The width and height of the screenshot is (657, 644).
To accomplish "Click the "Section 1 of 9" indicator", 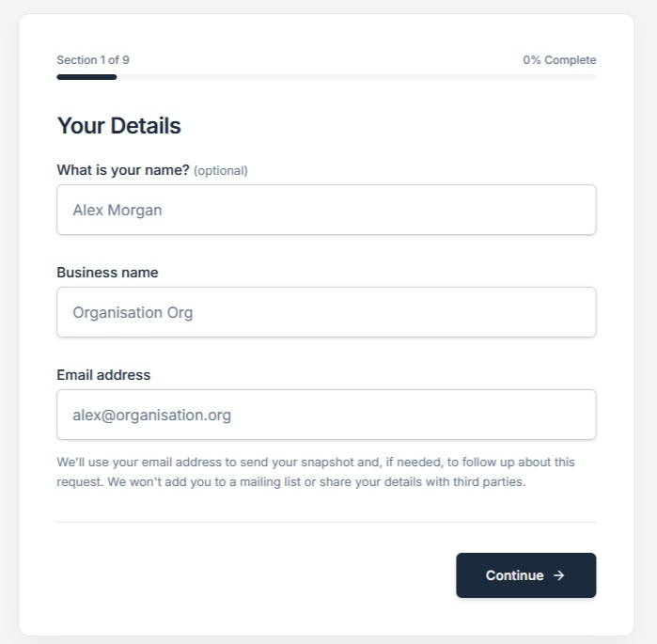I will 93,60.
